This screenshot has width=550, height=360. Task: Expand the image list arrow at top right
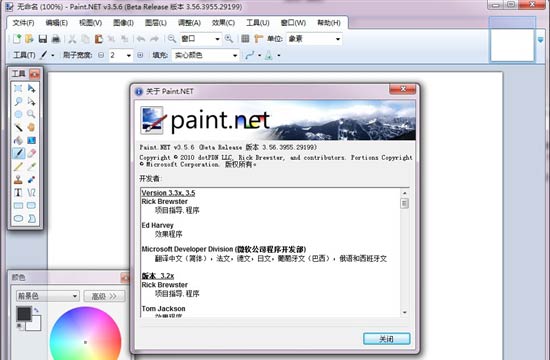(x=541, y=40)
